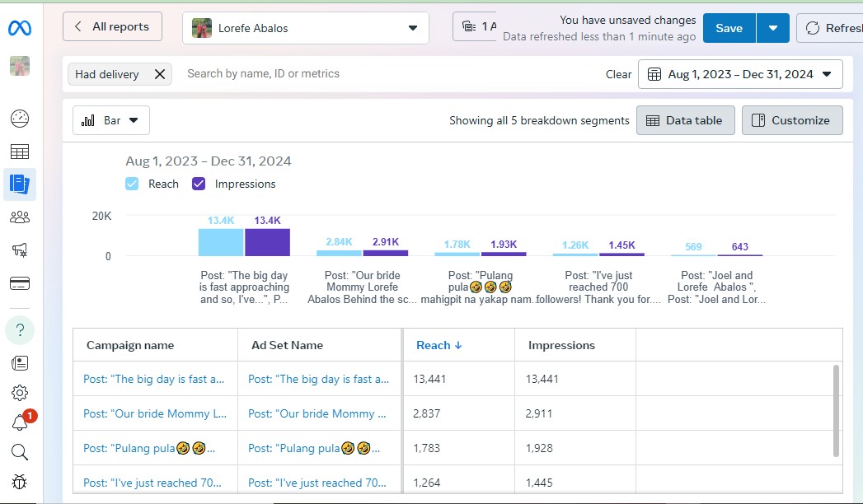863x504 pixels.
Task: Toggle the Data table view
Action: tap(685, 120)
